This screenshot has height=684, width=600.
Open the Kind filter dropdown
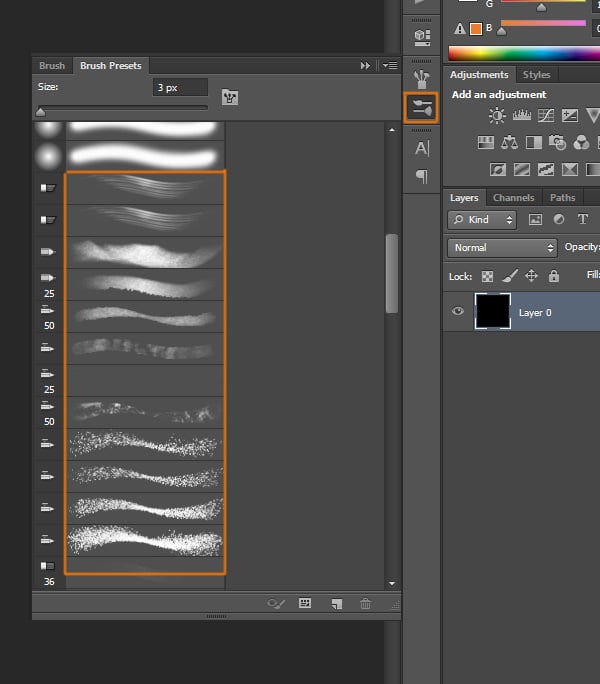click(482, 219)
